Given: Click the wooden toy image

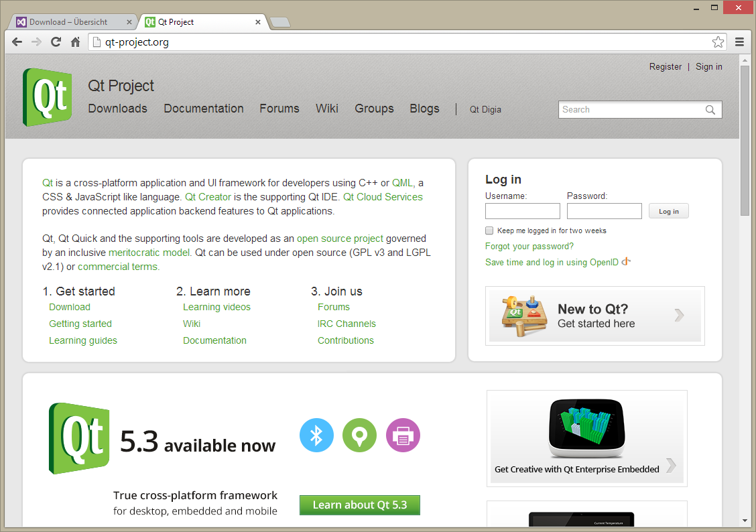Looking at the screenshot, I should (x=523, y=316).
